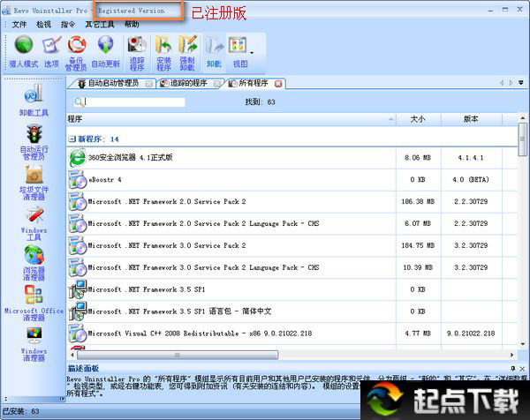Select the eBoostr 4 program row

[292, 180]
